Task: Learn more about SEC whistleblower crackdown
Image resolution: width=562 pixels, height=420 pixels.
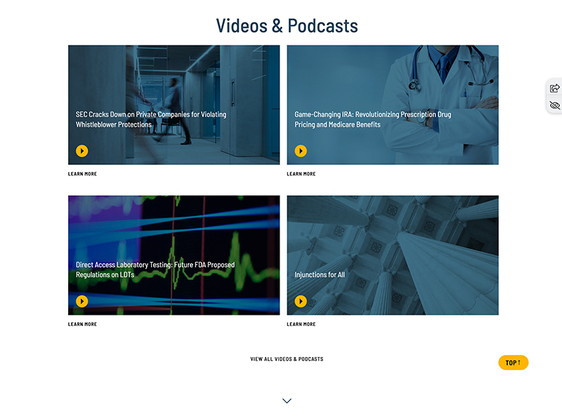Action: [82, 174]
